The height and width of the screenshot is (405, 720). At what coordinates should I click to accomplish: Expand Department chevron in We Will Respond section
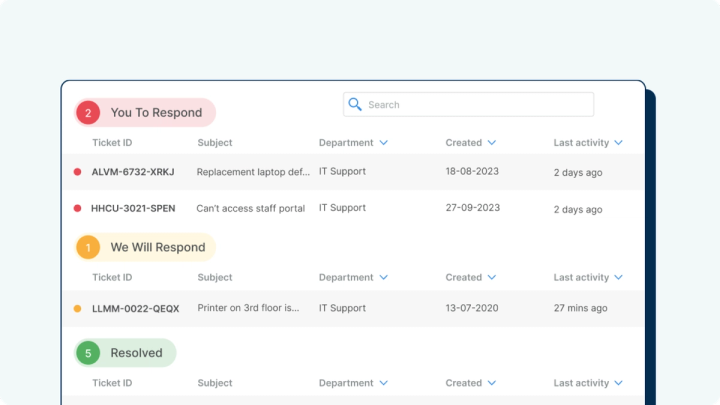coord(384,277)
